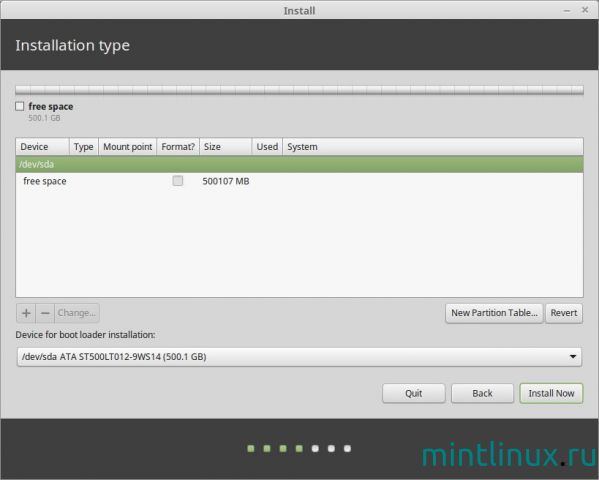Click the Size column header
Viewport: 599px width, 480px height.
click(x=225, y=147)
